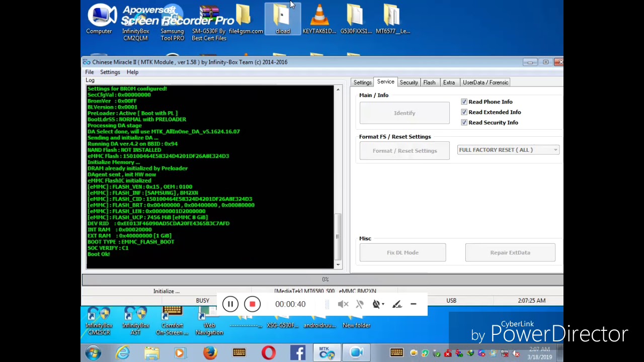The image size is (644, 362).
Task: Switch to the Service tab
Action: [x=385, y=82]
